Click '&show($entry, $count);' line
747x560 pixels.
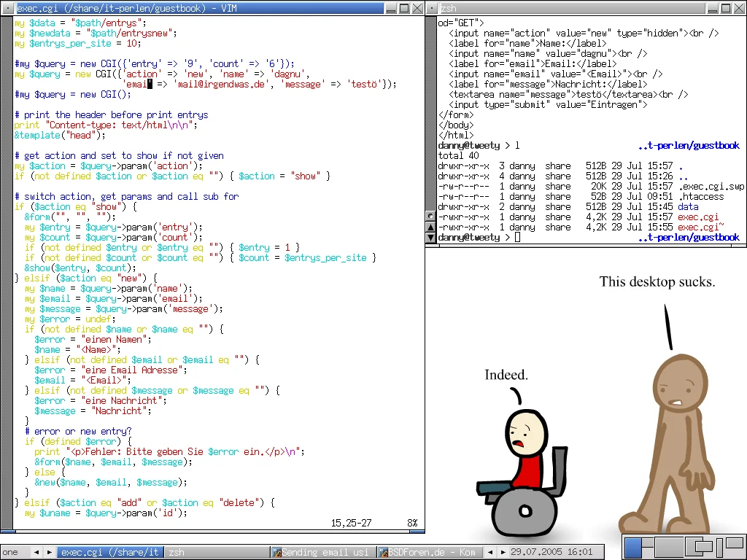[80, 268]
